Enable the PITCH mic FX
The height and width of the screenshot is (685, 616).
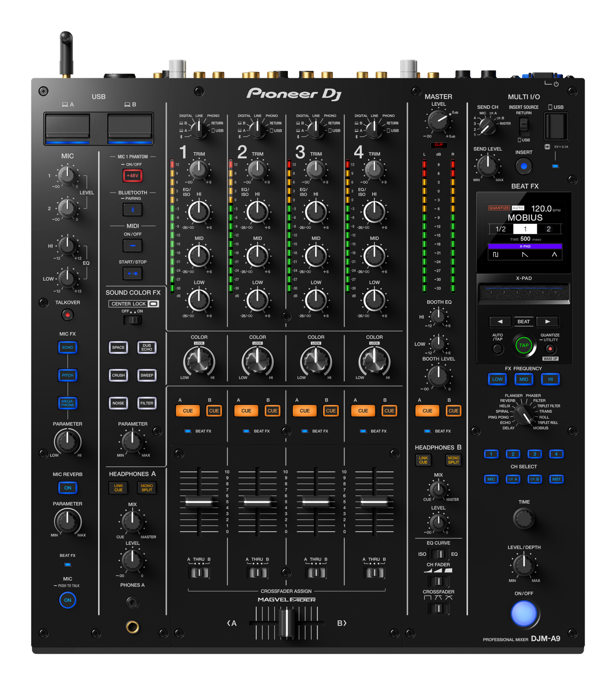(68, 375)
